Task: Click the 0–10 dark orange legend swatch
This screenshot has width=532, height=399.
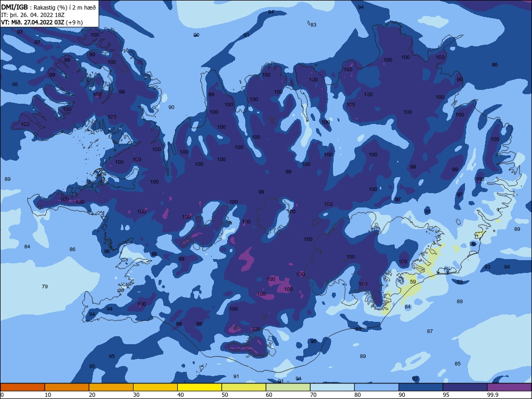Action: (22, 387)
